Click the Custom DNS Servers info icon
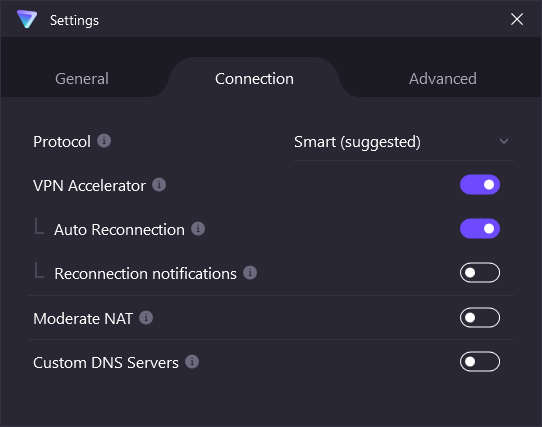Image resolution: width=542 pixels, height=427 pixels. click(192, 362)
